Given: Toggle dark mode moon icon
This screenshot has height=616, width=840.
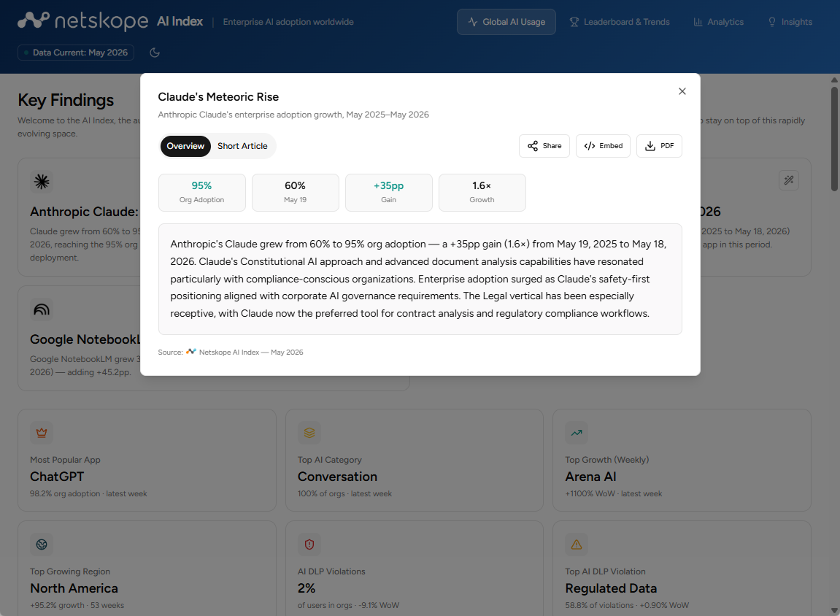Looking at the screenshot, I should [155, 53].
